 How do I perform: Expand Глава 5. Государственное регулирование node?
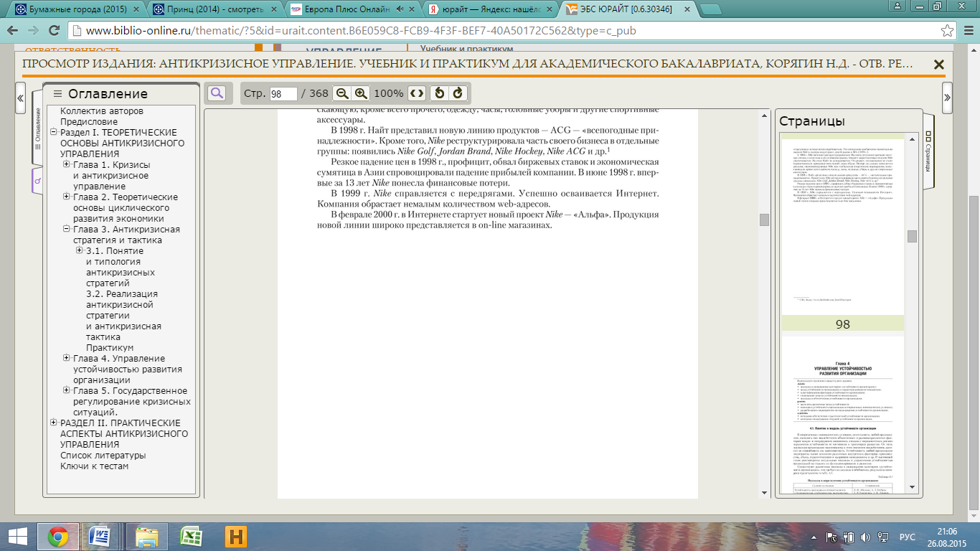tap(67, 391)
